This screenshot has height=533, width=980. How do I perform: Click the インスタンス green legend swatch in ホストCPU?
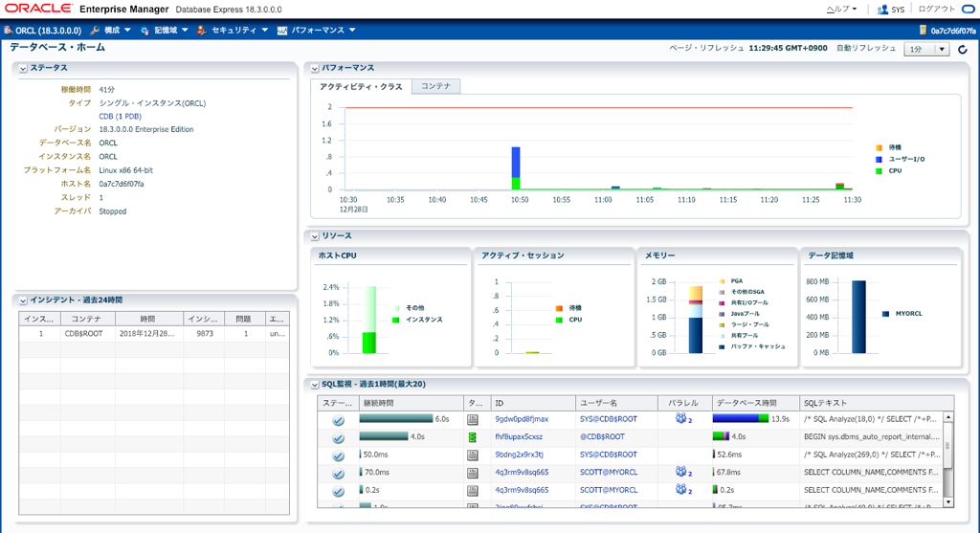pyautogui.click(x=395, y=320)
